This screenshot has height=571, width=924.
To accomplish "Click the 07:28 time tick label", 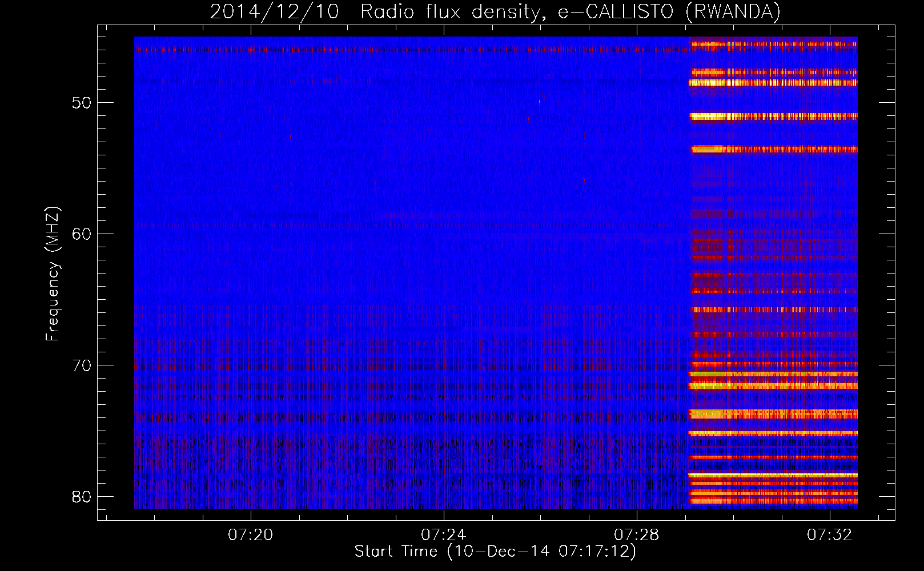I will (637, 535).
